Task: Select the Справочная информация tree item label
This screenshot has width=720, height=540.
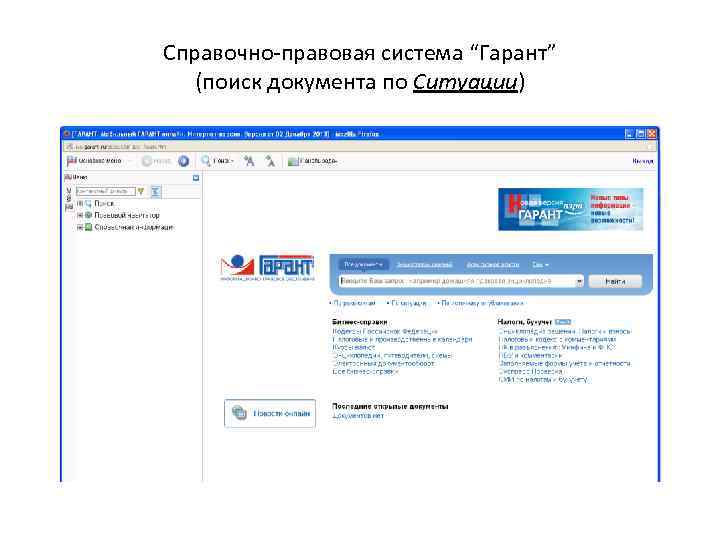Action: (134, 227)
